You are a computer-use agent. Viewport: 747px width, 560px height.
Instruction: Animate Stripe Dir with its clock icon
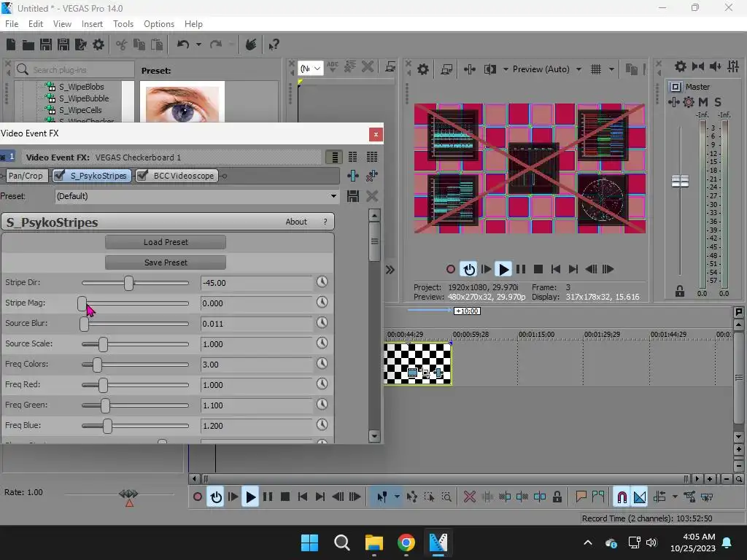click(322, 282)
